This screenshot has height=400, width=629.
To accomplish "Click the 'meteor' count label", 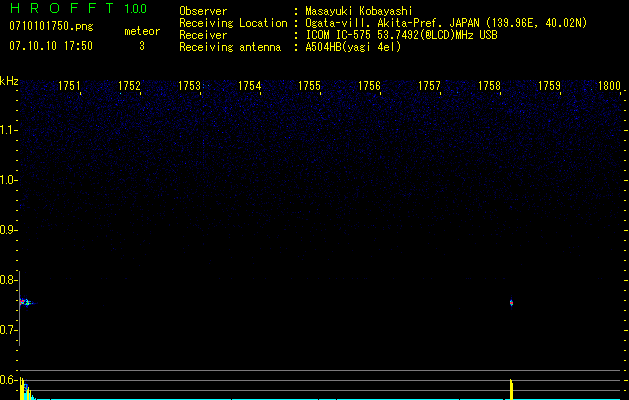I will click(x=142, y=31).
